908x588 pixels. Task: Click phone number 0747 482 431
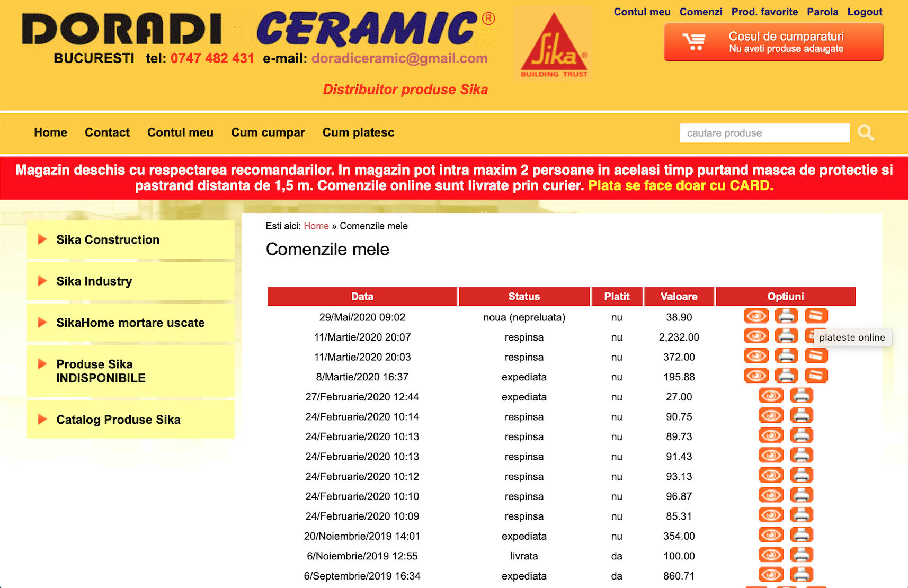click(212, 58)
